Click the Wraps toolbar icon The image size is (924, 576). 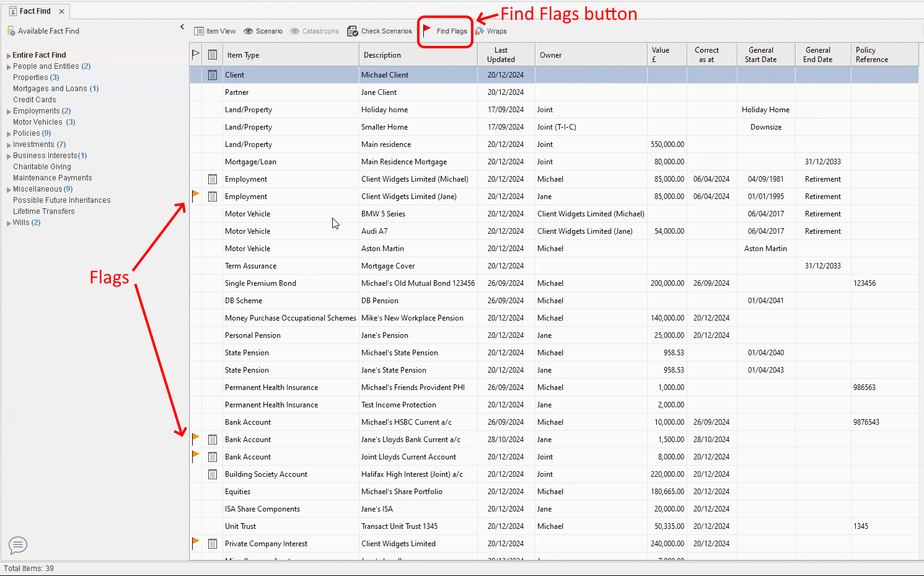point(480,31)
